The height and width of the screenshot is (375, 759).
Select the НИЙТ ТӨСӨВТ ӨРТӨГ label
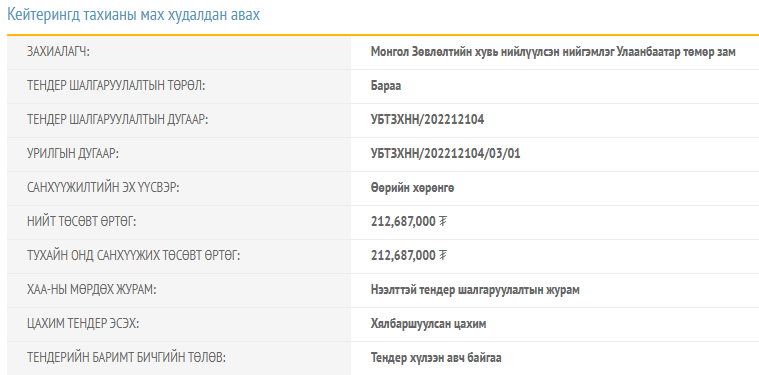82,222
